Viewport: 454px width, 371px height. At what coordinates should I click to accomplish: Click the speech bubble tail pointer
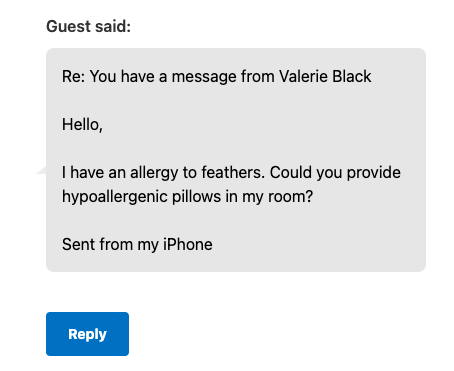(x=41, y=170)
